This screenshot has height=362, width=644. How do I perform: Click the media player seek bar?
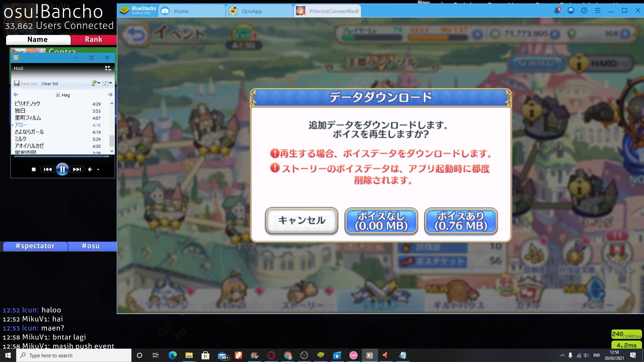pyautogui.click(x=62, y=157)
